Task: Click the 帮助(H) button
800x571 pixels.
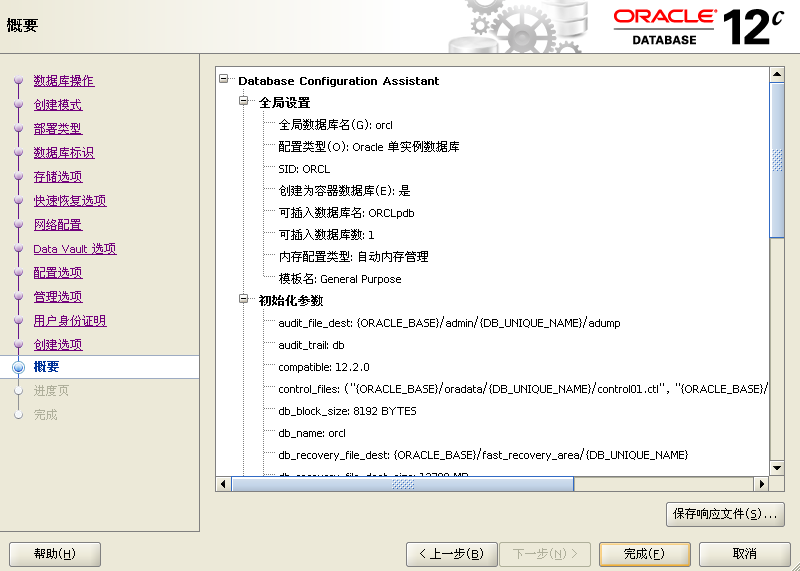Action: coord(55,554)
